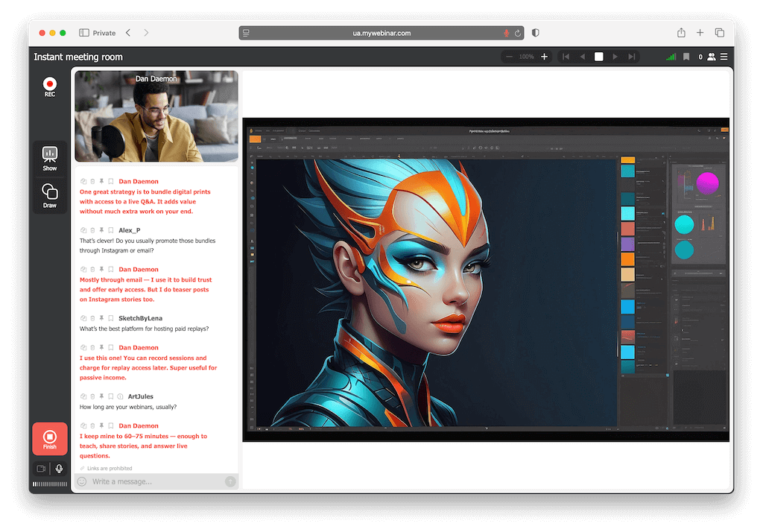Go to previous slide
763x532 pixels.
pyautogui.click(x=583, y=57)
